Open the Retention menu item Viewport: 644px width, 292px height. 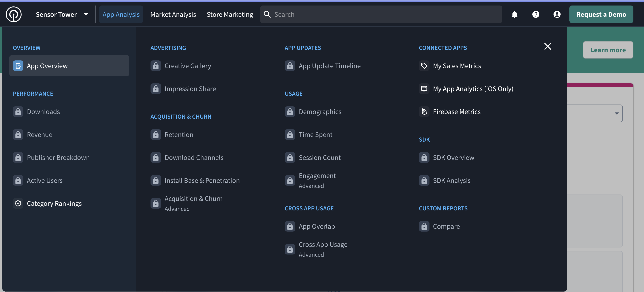coord(179,135)
